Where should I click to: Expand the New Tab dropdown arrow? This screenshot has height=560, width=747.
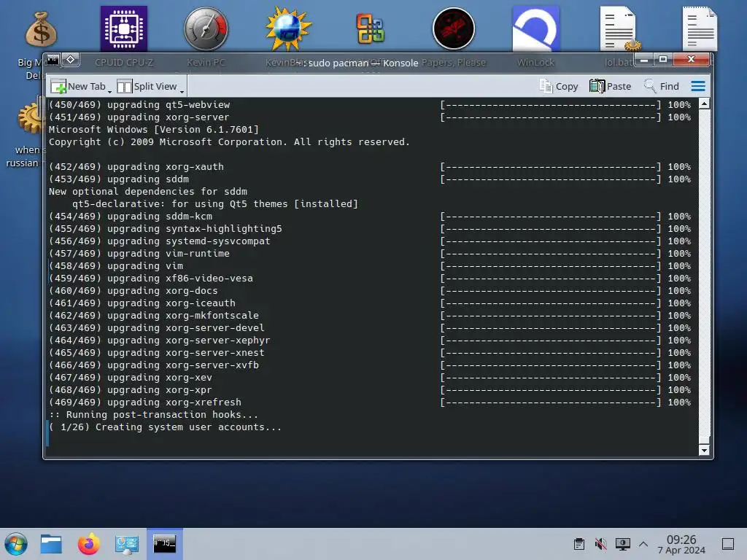coord(110,90)
